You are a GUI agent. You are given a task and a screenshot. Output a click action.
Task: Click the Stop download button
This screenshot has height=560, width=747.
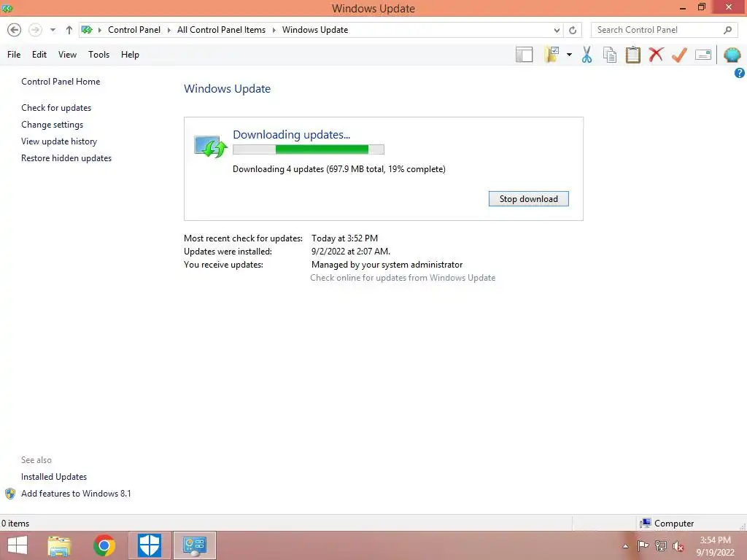coord(529,199)
